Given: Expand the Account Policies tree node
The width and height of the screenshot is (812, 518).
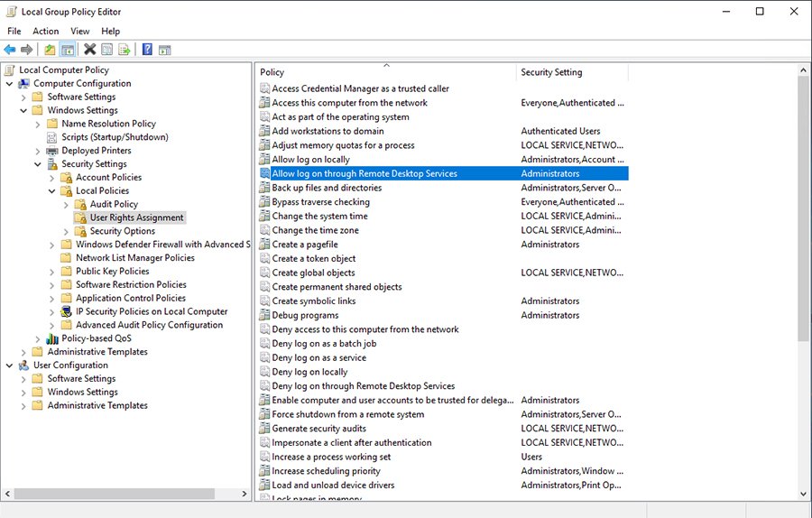Looking at the screenshot, I should (x=52, y=178).
